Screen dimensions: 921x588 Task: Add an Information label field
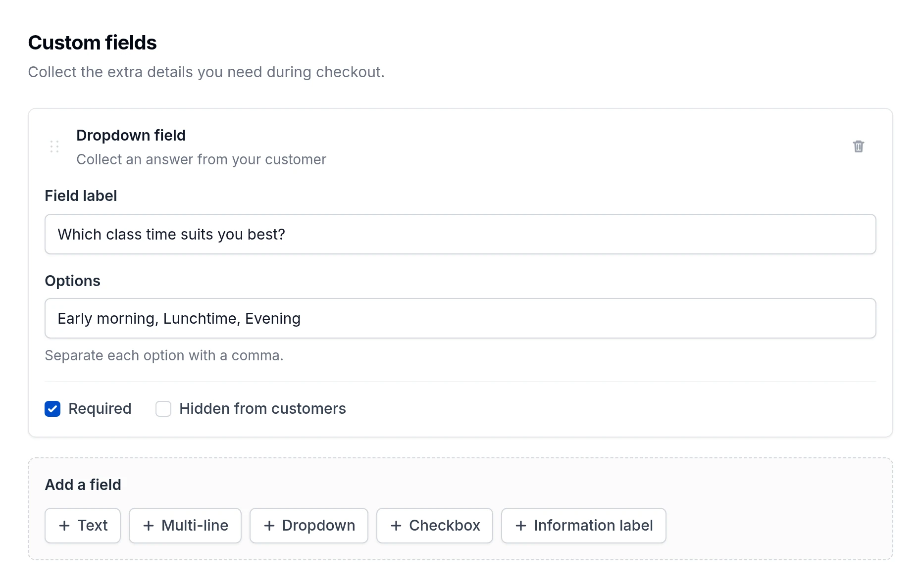coord(584,526)
